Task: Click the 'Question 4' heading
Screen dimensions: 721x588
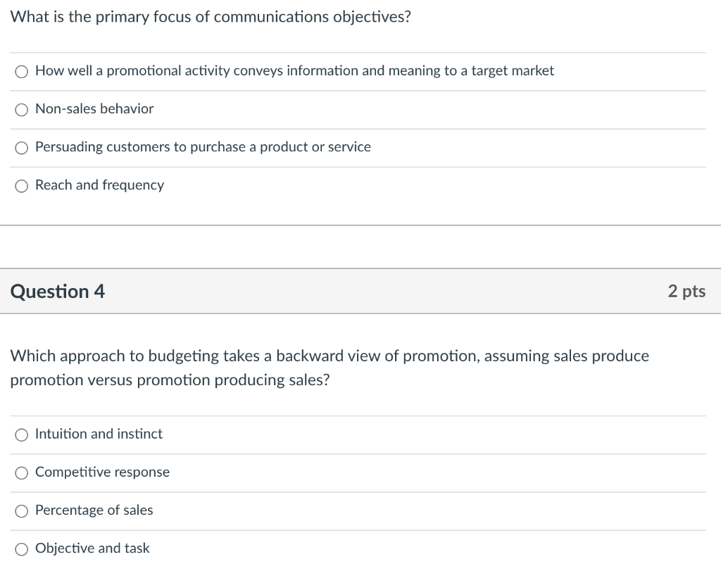Action: coord(58,291)
